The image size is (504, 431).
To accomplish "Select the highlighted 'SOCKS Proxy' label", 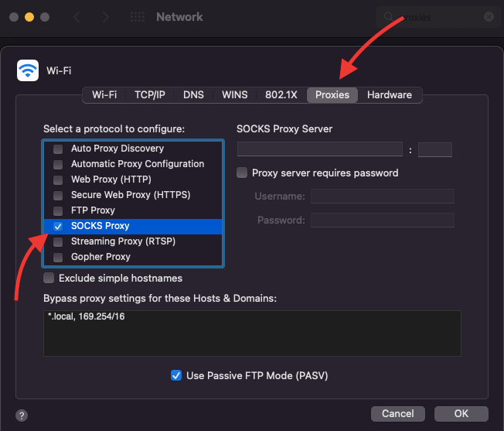I will (x=100, y=226).
